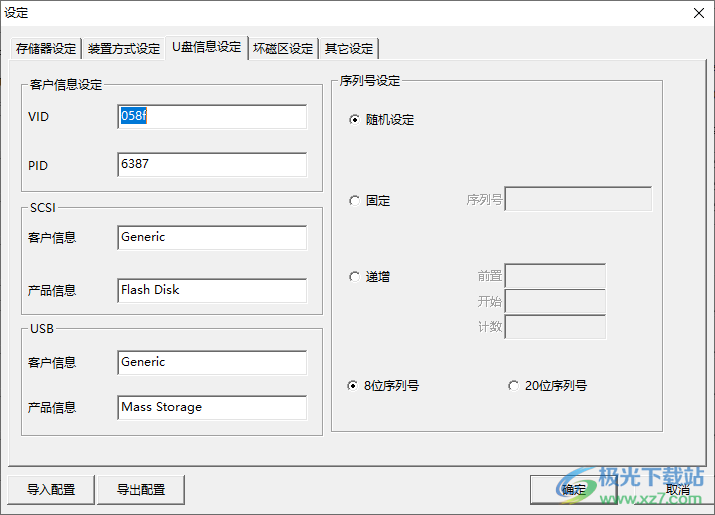Click the VID input field
The image size is (715, 515).
(212, 117)
